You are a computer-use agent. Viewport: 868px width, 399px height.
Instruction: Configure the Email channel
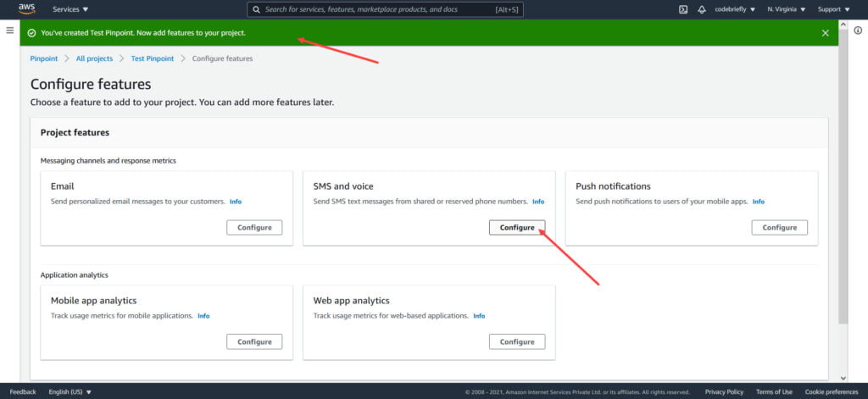tap(254, 227)
